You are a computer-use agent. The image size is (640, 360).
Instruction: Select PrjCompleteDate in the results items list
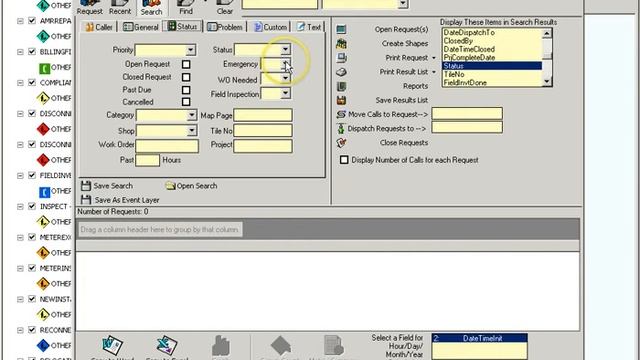click(x=492, y=58)
